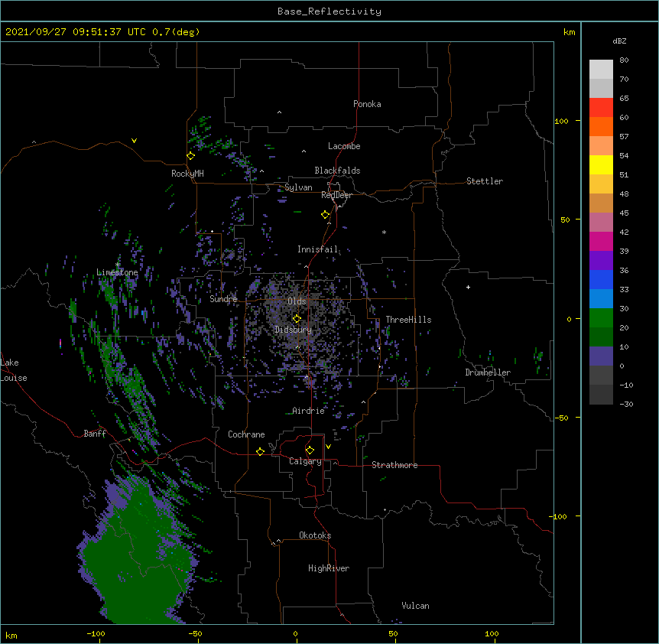
Task: Select the purple 39-36 dBZ legend swatch
Action: (x=601, y=260)
